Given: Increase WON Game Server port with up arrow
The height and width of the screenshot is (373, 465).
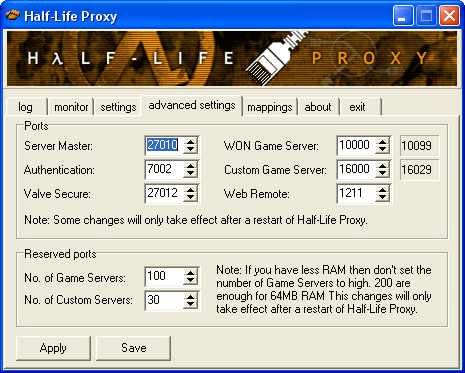Looking at the screenshot, I should (x=382, y=142).
